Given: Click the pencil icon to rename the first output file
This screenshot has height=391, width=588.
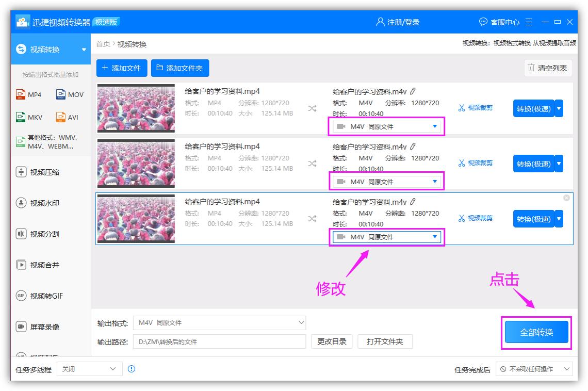Looking at the screenshot, I should click(412, 90).
